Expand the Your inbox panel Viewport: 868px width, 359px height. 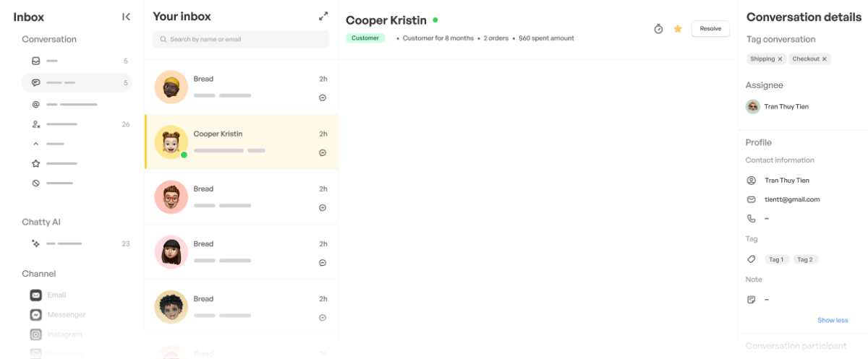[323, 17]
